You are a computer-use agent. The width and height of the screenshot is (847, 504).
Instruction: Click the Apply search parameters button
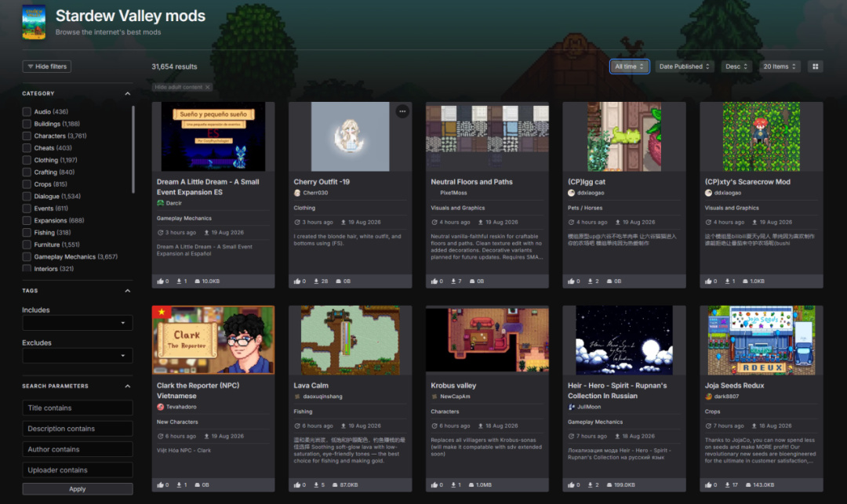pyautogui.click(x=77, y=489)
